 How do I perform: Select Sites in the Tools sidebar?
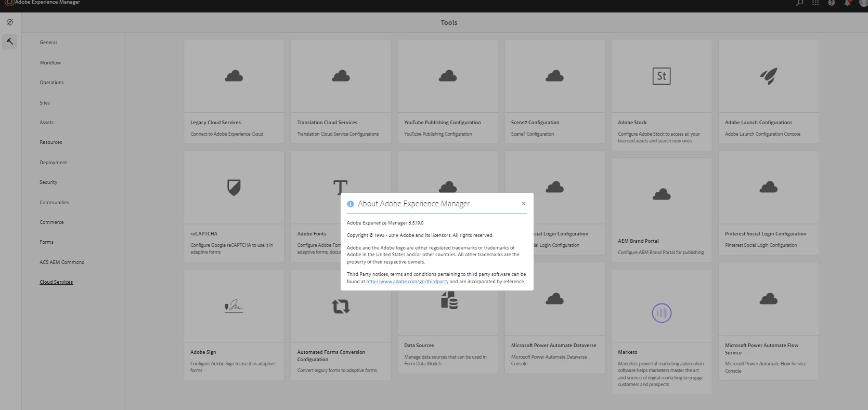pyautogui.click(x=45, y=103)
